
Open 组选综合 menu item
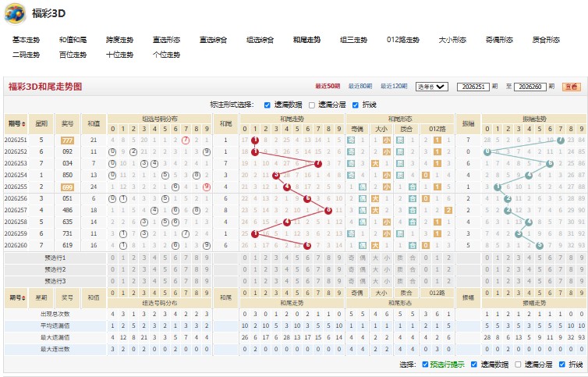pos(260,40)
